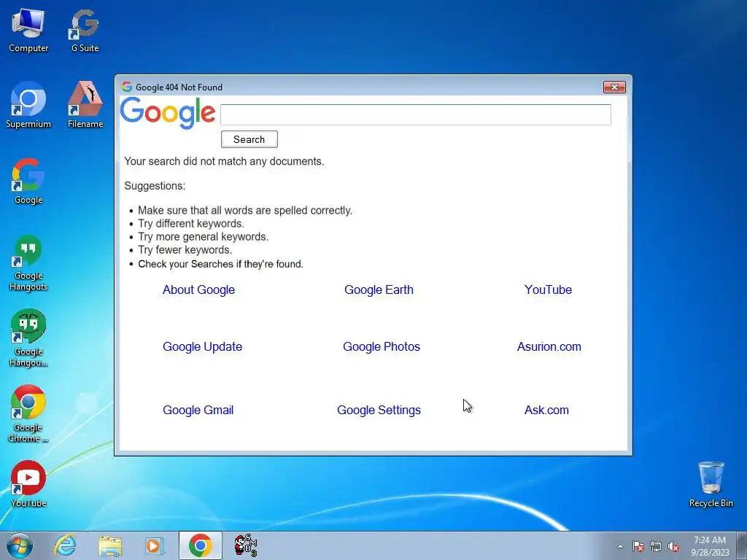Click the muted volume tray icon
The image size is (747, 560).
coord(673,546)
